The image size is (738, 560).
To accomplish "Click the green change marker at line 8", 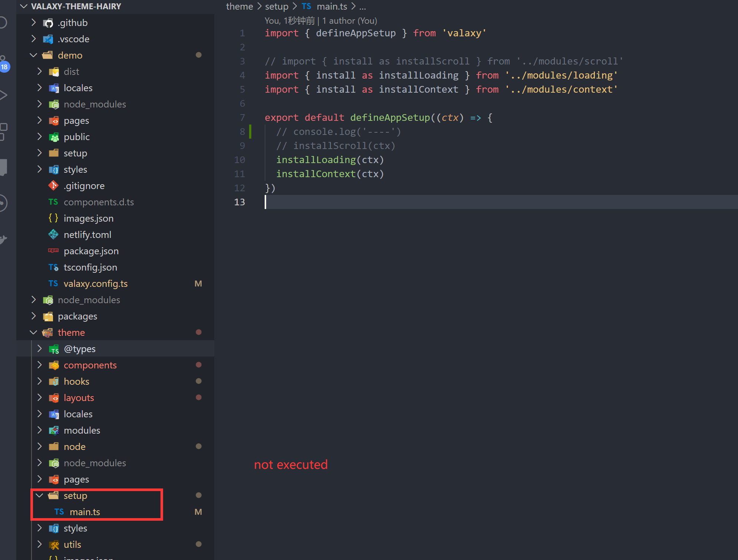I will [x=251, y=132].
